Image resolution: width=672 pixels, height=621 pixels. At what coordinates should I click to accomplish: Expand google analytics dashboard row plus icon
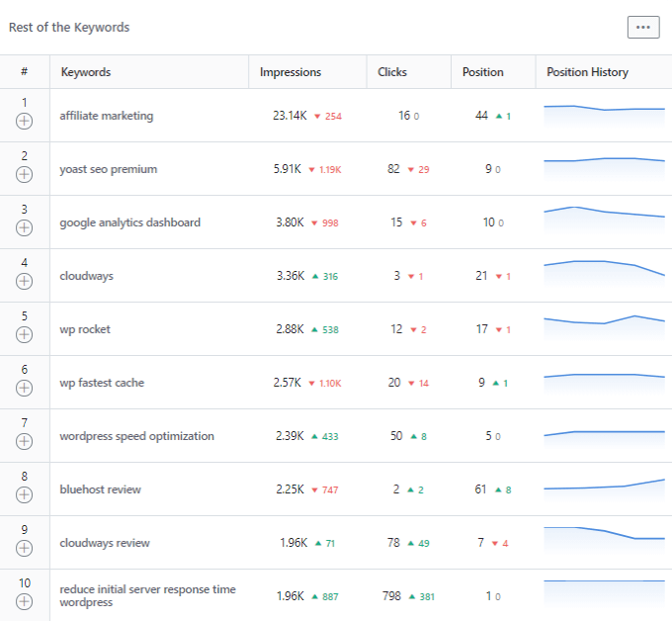24,227
